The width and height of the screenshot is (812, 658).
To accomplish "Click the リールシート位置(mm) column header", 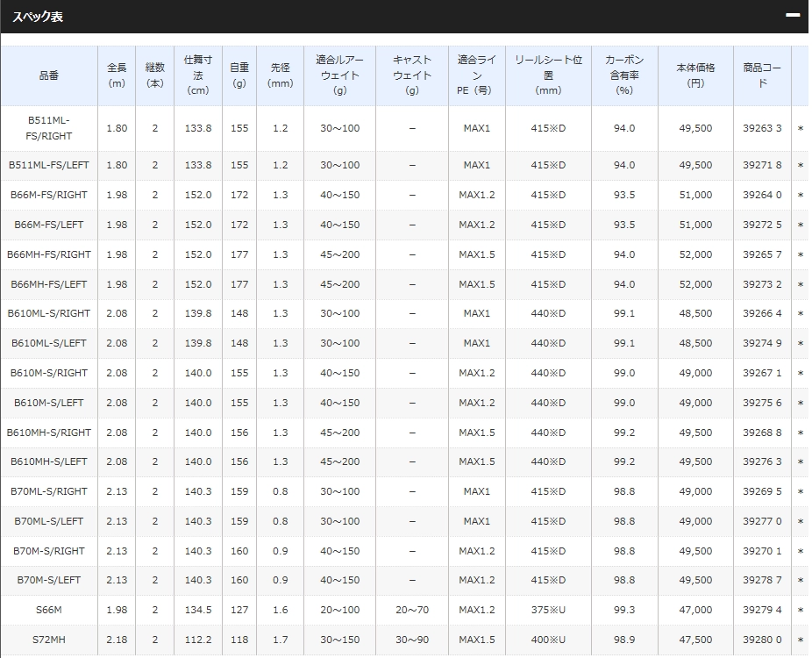I will 548,75.
